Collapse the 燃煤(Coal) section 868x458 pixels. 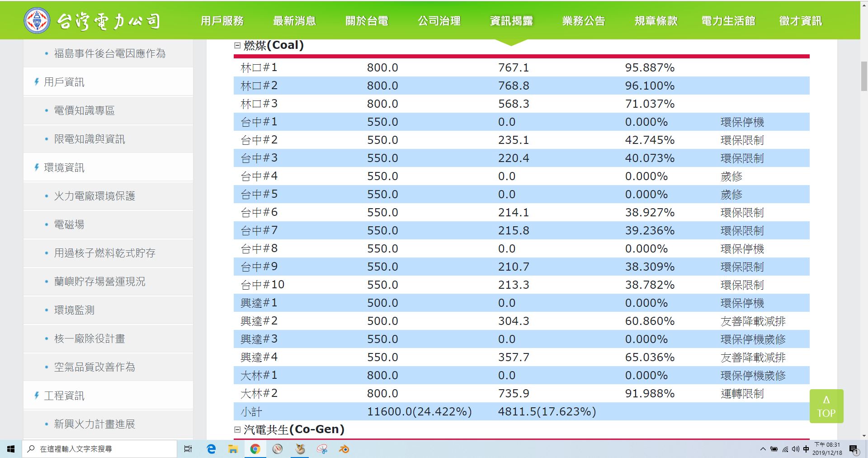point(237,45)
